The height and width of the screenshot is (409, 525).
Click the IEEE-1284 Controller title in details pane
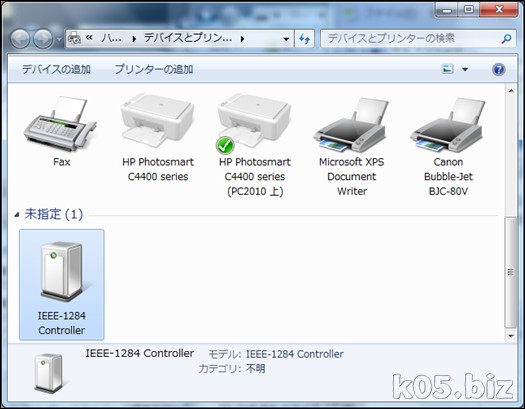[x=140, y=353]
